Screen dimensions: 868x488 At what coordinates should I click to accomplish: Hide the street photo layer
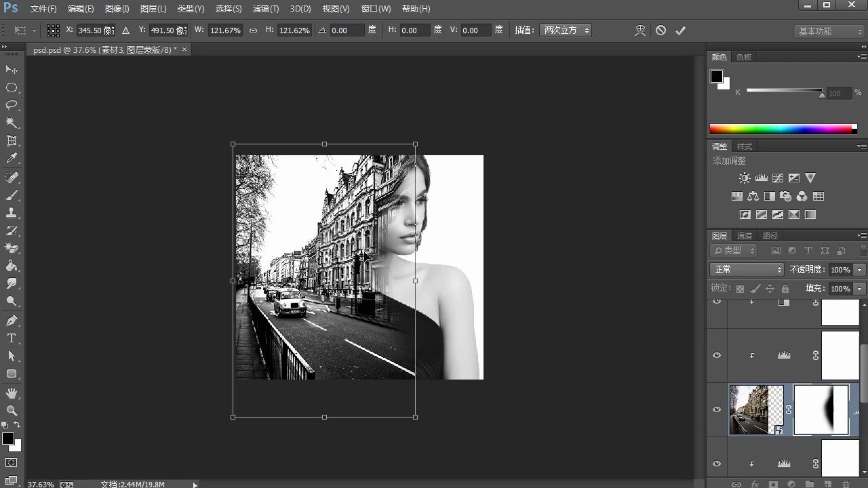click(717, 410)
